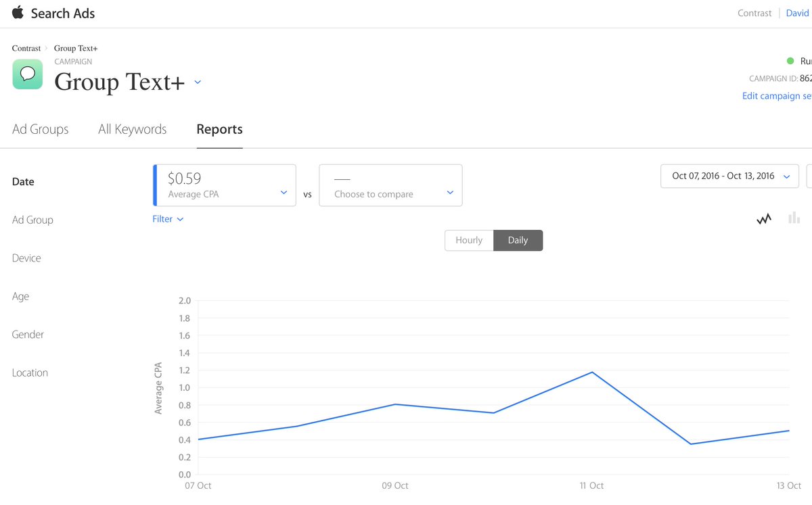812x505 pixels.
Task: Select the Daily view toggle
Action: (518, 240)
